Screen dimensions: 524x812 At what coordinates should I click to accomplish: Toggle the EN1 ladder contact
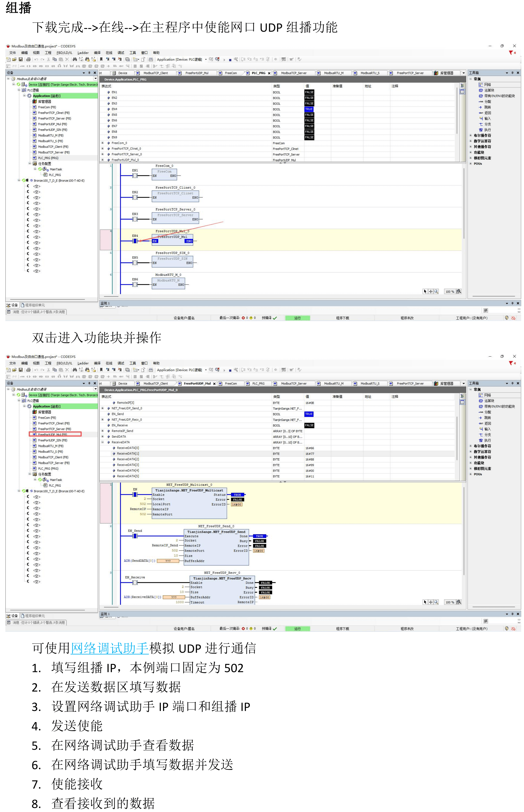point(135,176)
